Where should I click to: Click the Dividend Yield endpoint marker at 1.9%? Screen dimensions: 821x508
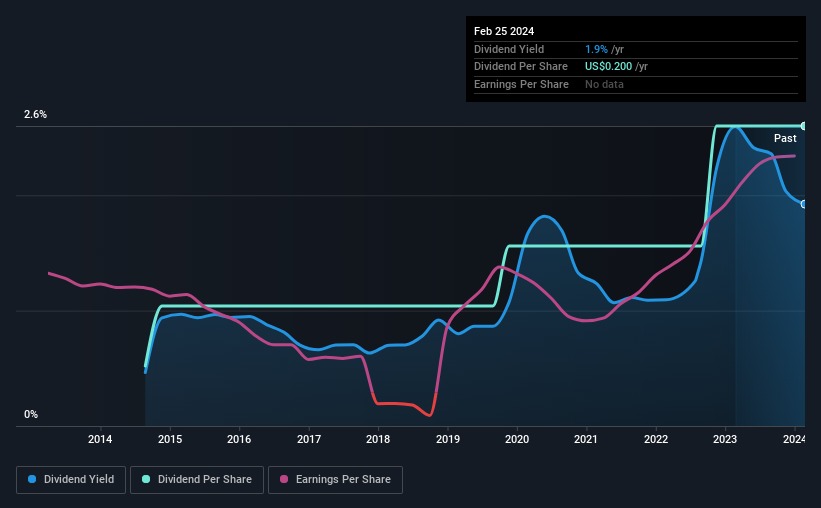(x=804, y=204)
